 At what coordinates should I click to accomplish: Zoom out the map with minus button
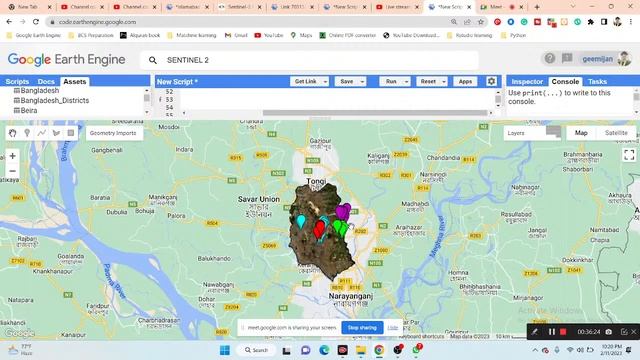pyautogui.click(x=13, y=171)
